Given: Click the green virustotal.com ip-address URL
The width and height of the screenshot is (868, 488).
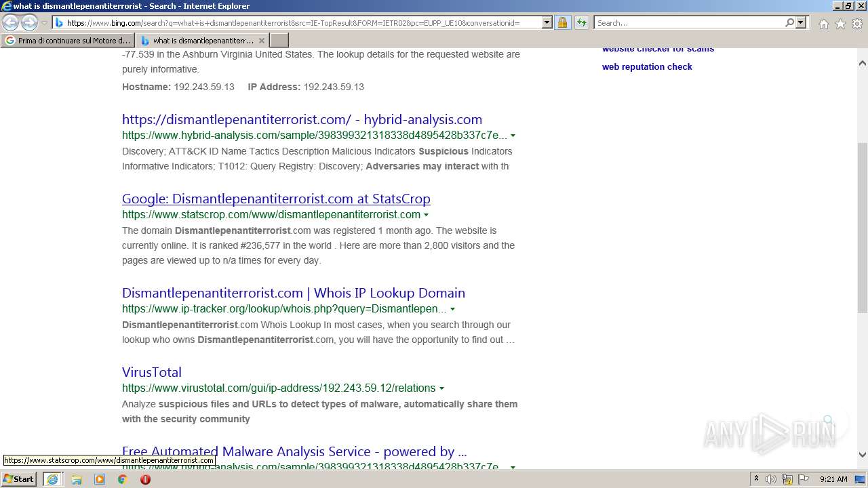Looking at the screenshot, I should 279,388.
